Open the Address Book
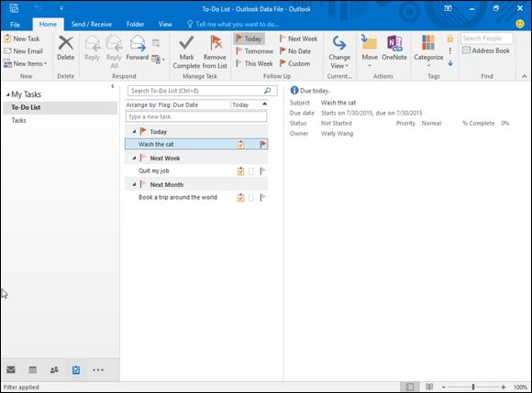 (486, 50)
